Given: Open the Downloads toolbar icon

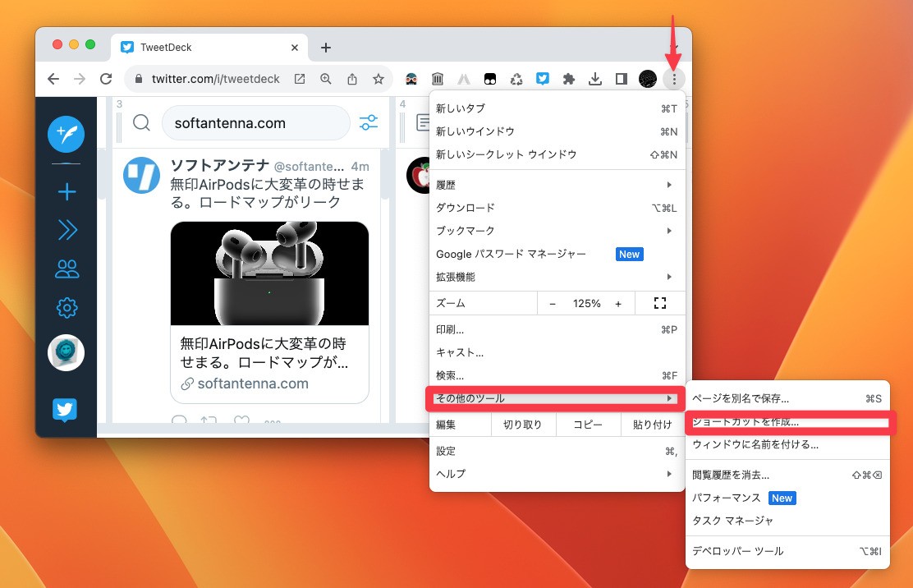Looking at the screenshot, I should (x=595, y=78).
